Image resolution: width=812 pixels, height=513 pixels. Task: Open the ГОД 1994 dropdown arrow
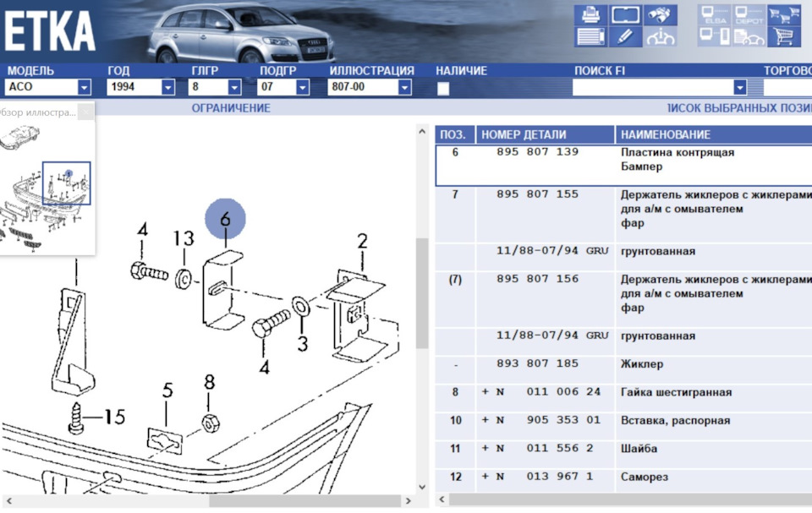[167, 88]
